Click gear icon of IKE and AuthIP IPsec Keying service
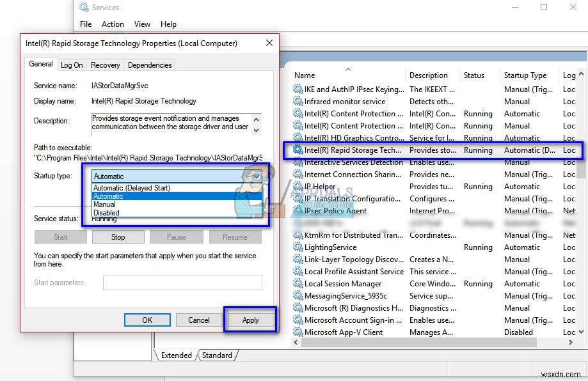 (298, 89)
